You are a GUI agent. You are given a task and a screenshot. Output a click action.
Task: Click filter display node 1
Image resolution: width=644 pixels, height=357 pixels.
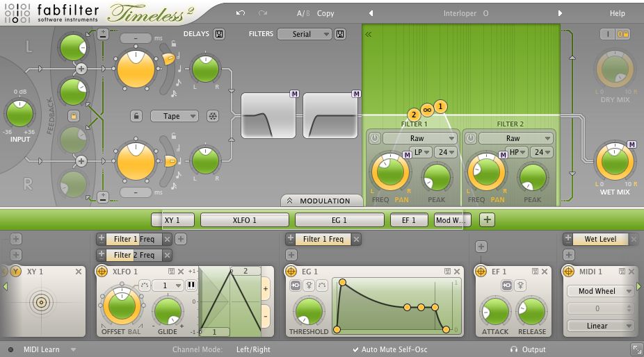pyautogui.click(x=440, y=107)
